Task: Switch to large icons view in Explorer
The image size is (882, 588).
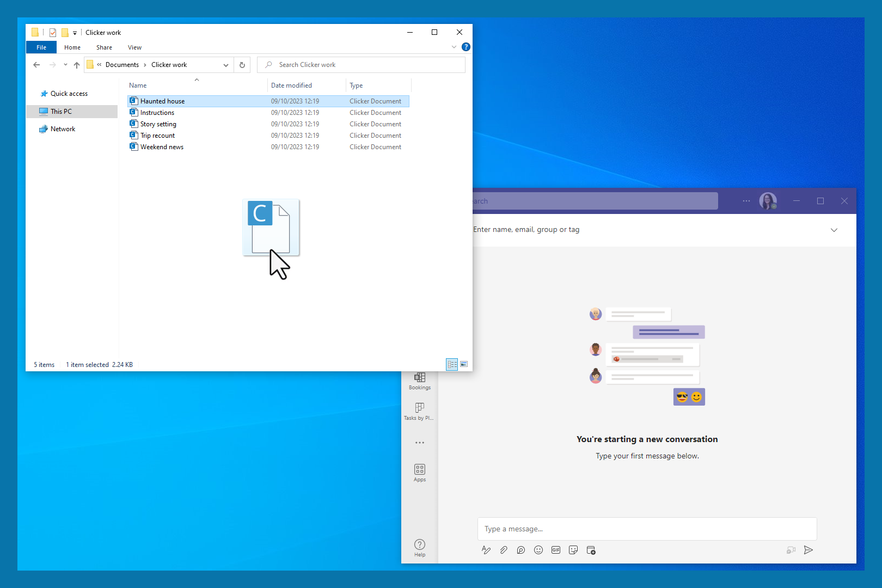Action: pos(464,364)
